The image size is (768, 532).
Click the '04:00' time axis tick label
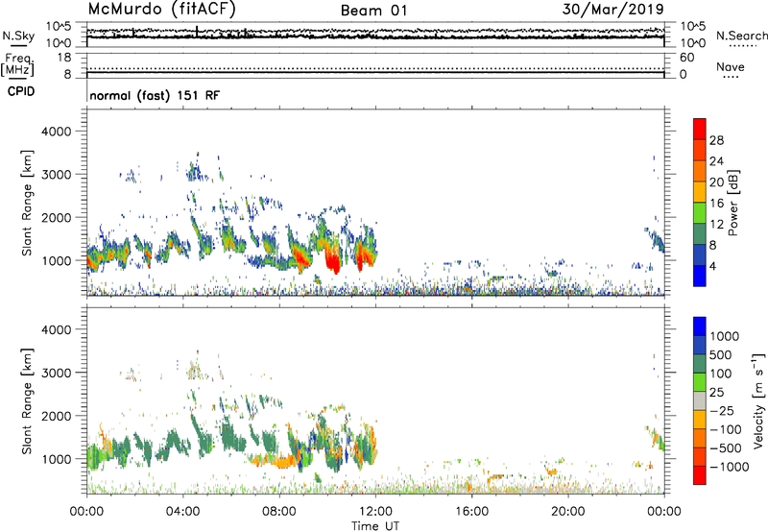pos(183,512)
